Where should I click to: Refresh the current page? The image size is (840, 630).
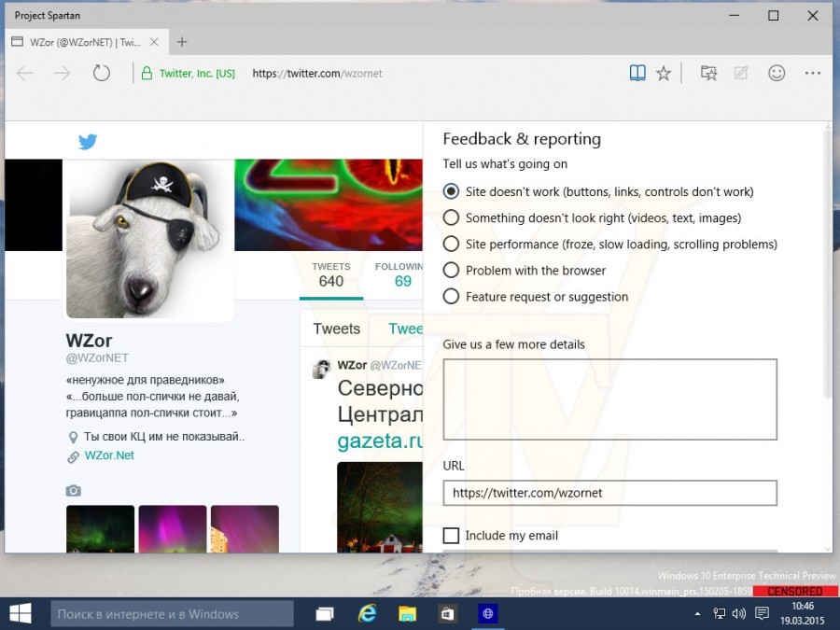pos(101,73)
